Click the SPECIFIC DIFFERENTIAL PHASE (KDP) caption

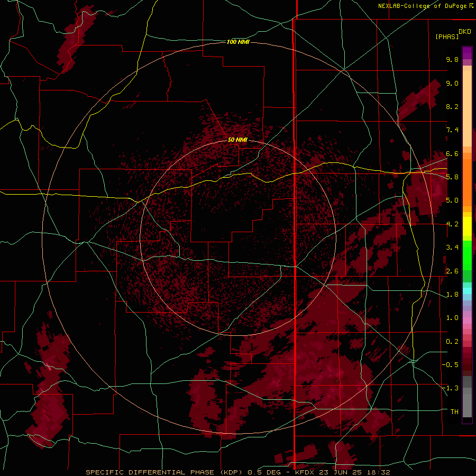click(x=164, y=472)
